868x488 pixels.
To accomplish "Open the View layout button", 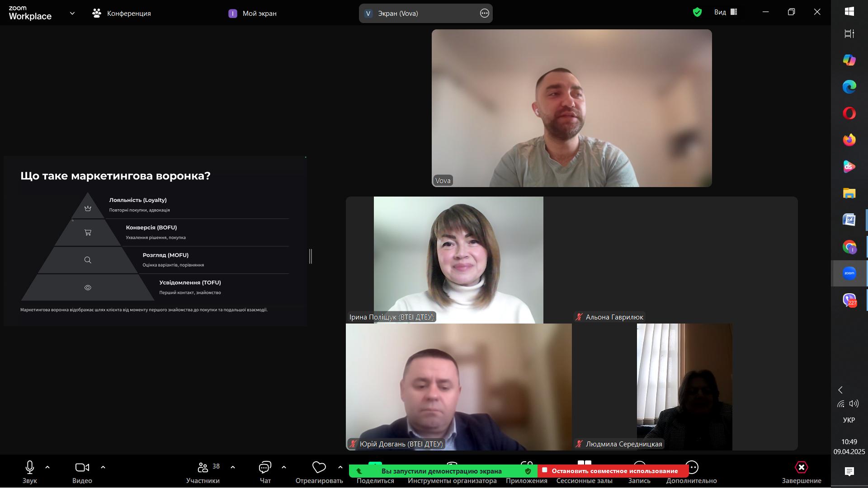I will click(x=726, y=12).
